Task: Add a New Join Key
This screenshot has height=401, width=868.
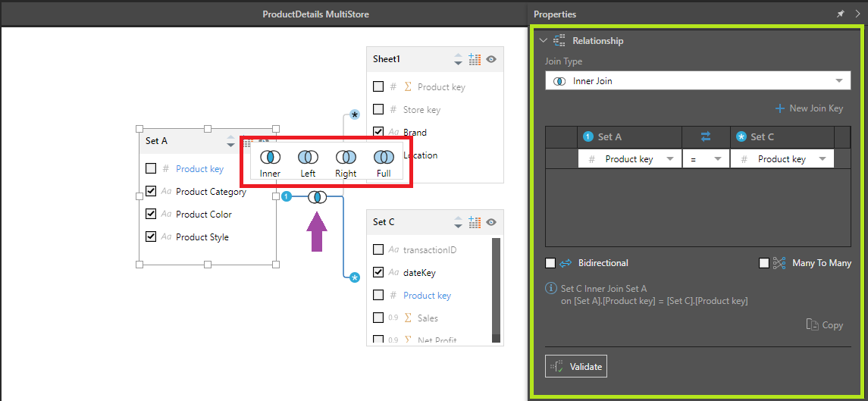Action: pyautogui.click(x=809, y=108)
